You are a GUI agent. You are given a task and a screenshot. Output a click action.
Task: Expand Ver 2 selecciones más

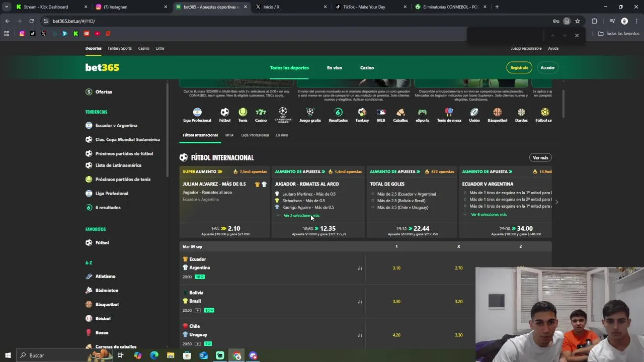tap(301, 216)
